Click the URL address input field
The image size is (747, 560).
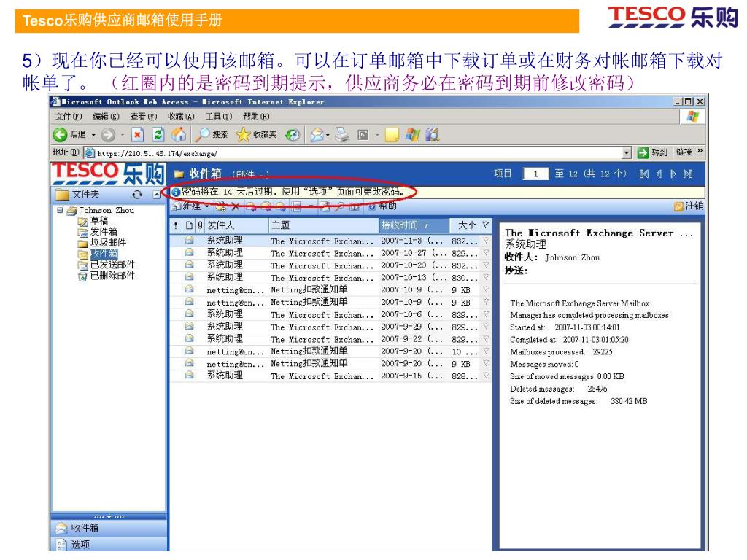(x=358, y=153)
